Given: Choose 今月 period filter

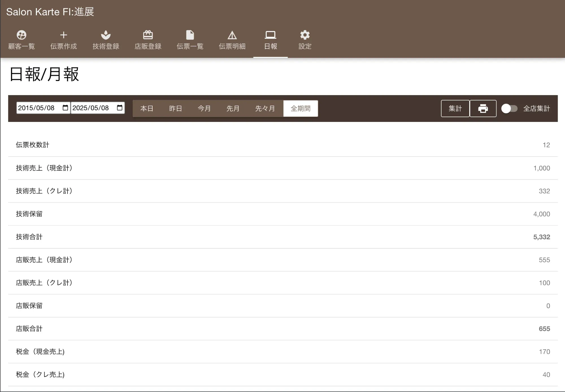Looking at the screenshot, I should click(204, 108).
